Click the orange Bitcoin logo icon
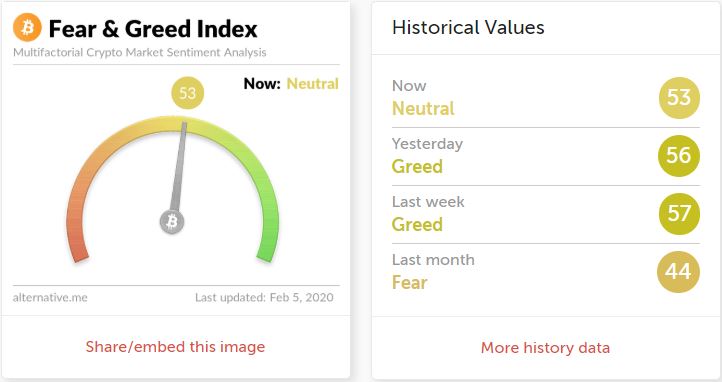Viewport: 722px width, 382px height. tap(27, 28)
